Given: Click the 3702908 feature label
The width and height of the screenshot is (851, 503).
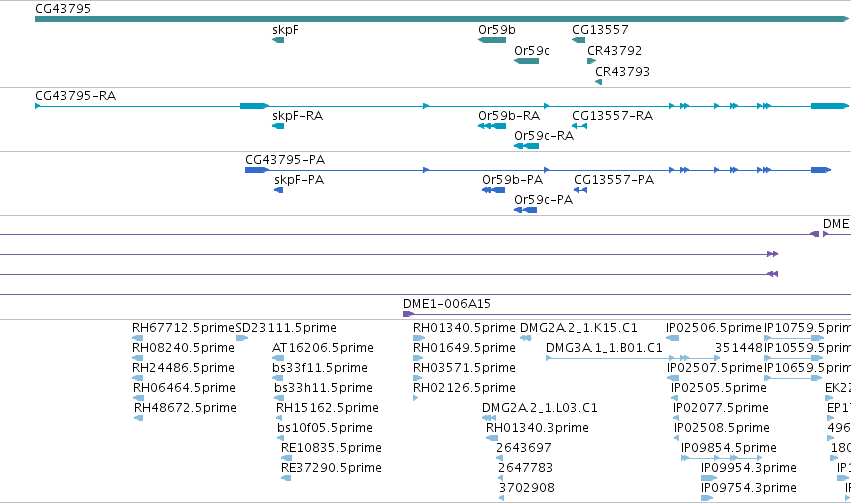Looking at the screenshot, I should click(527, 488).
